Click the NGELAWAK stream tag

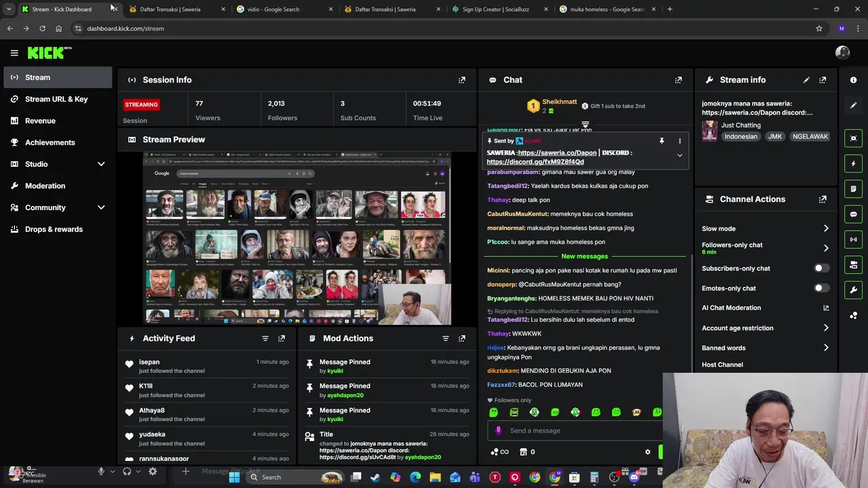click(810, 136)
